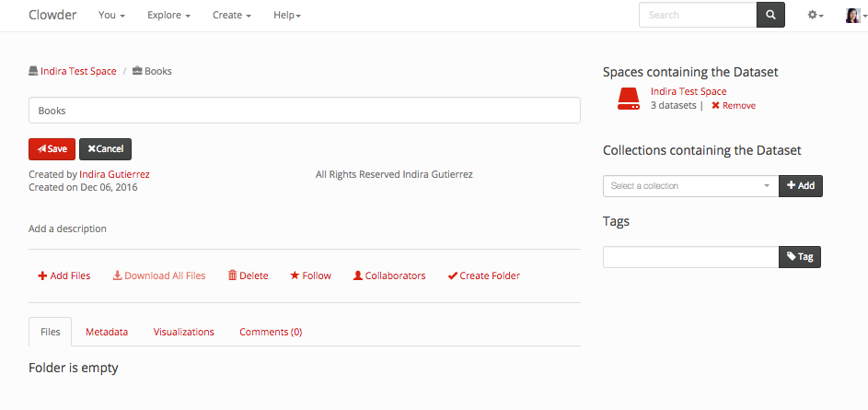
Task: Click Download All Files
Action: 159,275
